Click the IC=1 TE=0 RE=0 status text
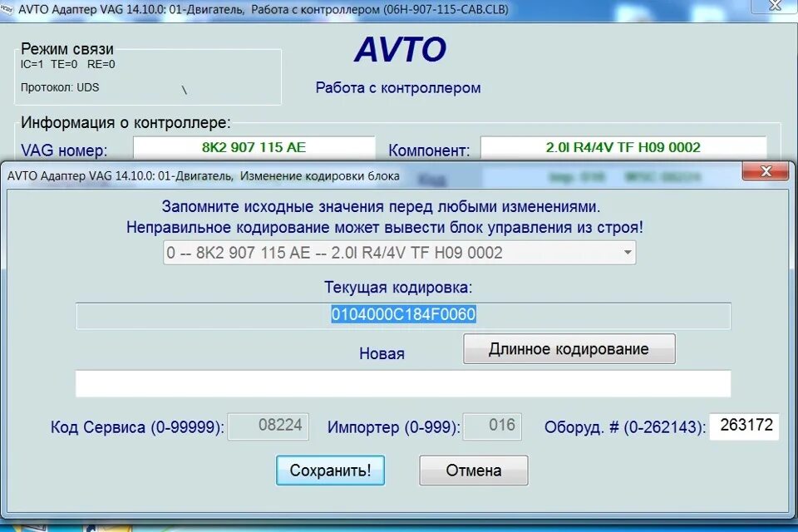Screen dimensions: 798x532 (67, 65)
